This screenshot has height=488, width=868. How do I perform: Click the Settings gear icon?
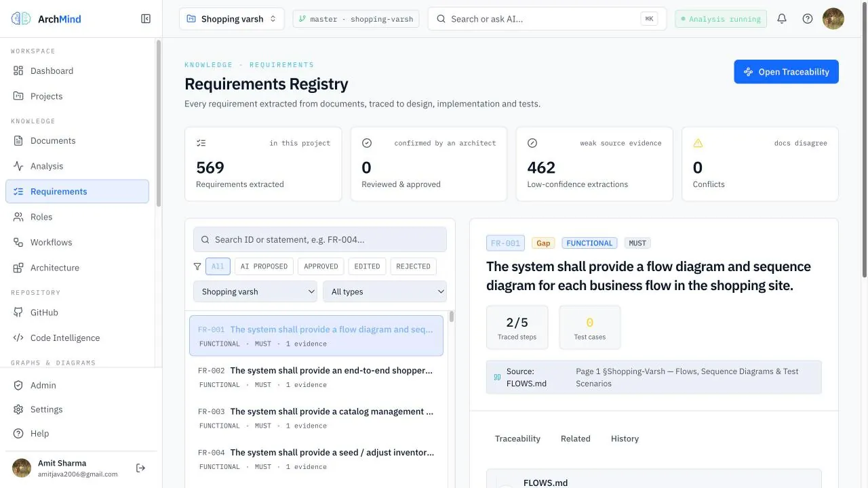18,409
